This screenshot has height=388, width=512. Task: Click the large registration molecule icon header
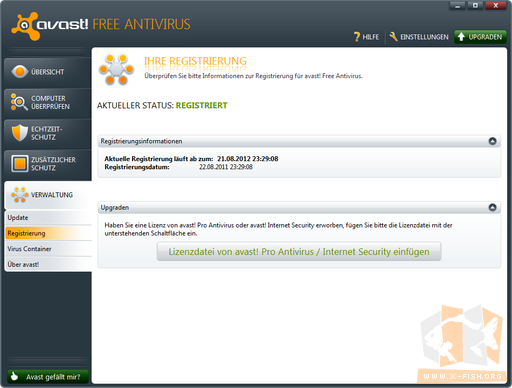pyautogui.click(x=116, y=69)
